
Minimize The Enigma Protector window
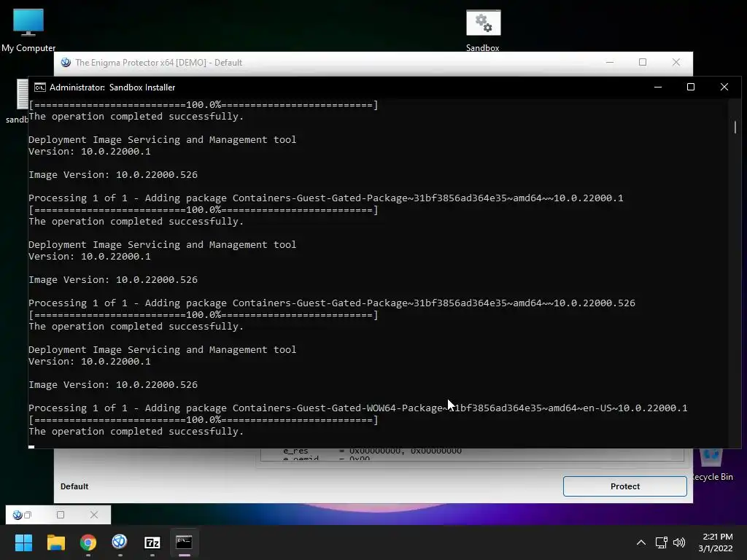[x=610, y=63]
